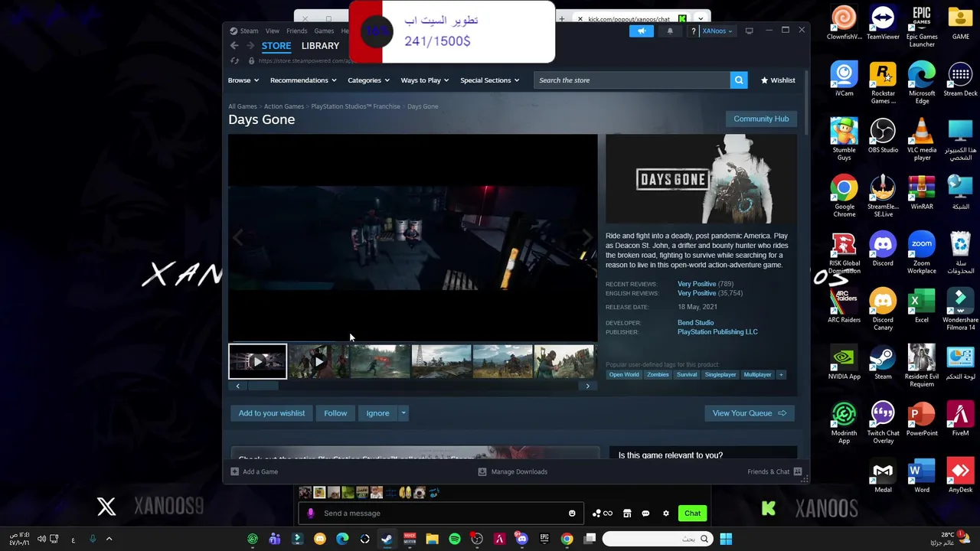The width and height of the screenshot is (980, 551).
Task: Click the green Chat button
Action: (x=693, y=514)
